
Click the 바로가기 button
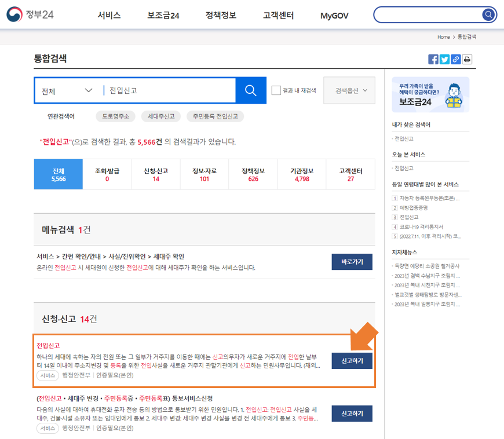(351, 262)
